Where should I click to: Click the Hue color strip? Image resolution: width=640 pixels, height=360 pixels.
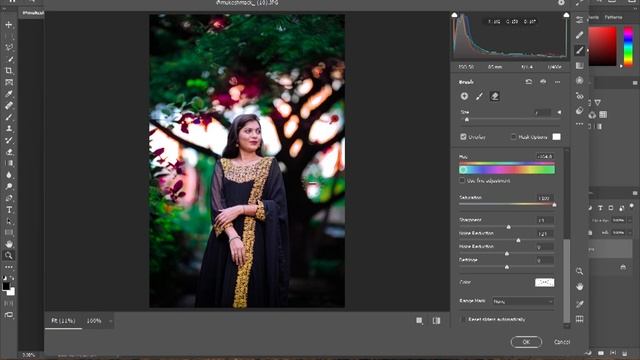[507, 169]
